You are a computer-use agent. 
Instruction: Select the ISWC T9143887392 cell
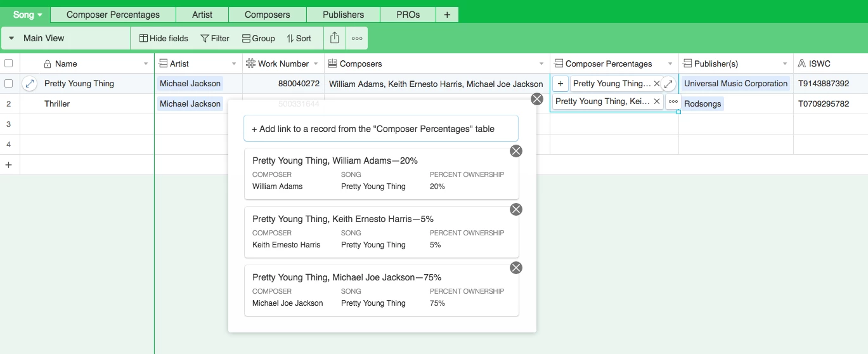[831, 84]
